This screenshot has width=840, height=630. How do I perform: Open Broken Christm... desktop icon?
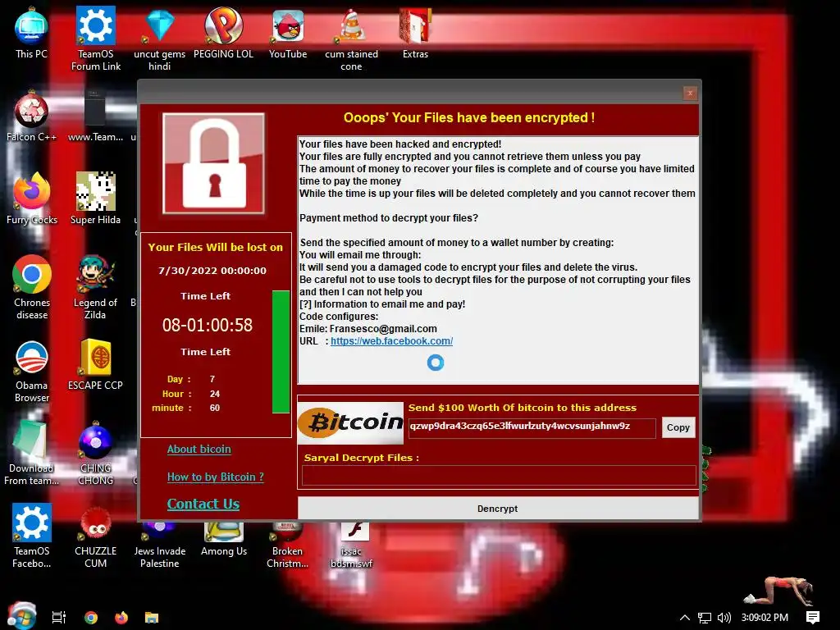tap(288, 546)
